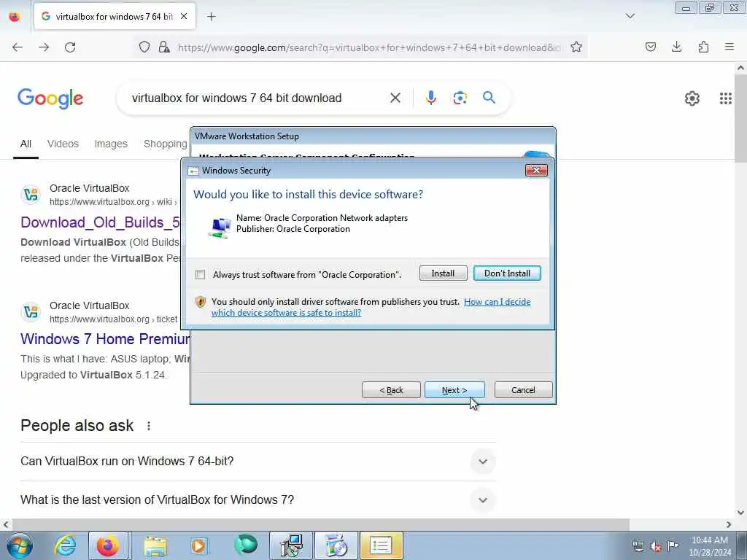Expand last version of VirtualBox for Windows 7
This screenshot has height=560, width=747.
tap(258, 500)
